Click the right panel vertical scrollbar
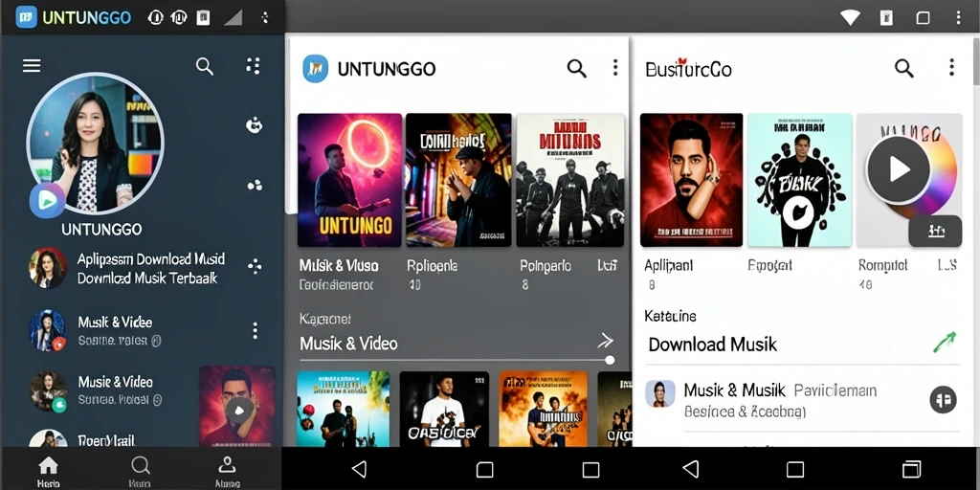This screenshot has height=490, width=980. pyautogui.click(x=976, y=59)
